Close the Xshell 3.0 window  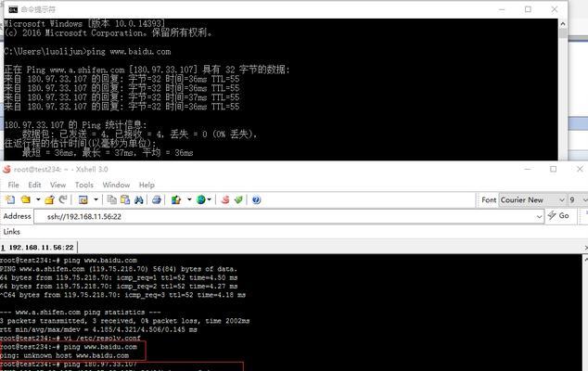tap(580, 169)
